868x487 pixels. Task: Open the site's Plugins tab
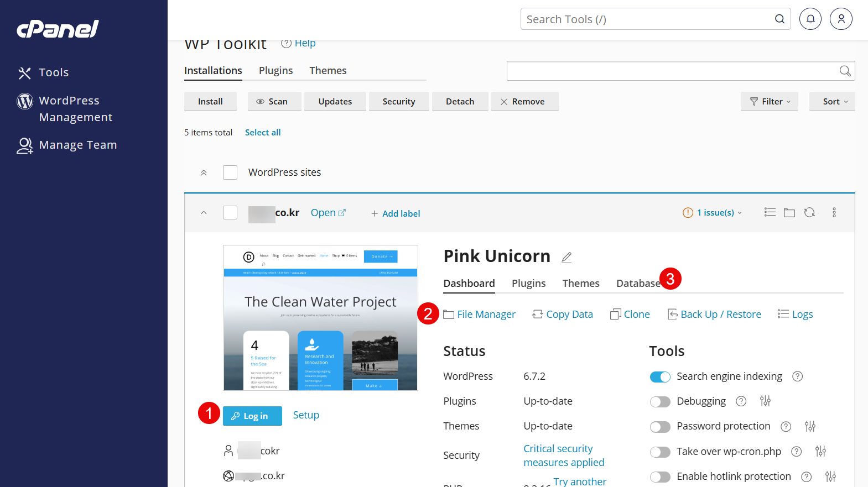[x=529, y=284]
